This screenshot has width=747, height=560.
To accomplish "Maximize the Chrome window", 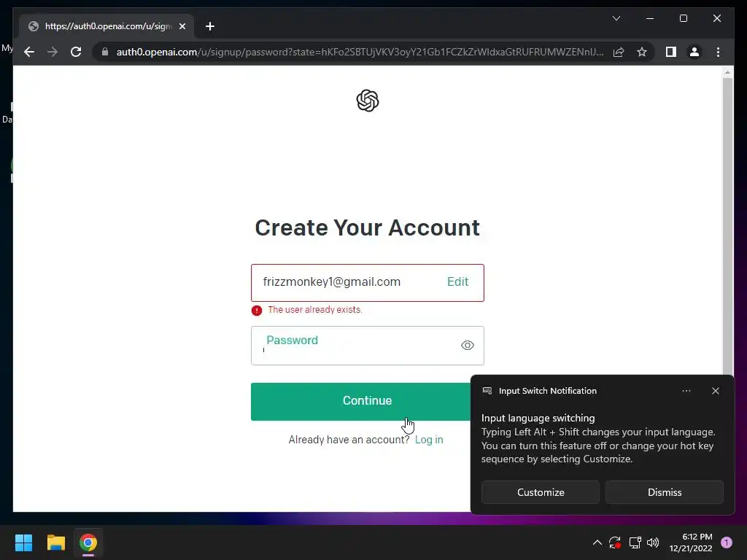I will point(683,18).
